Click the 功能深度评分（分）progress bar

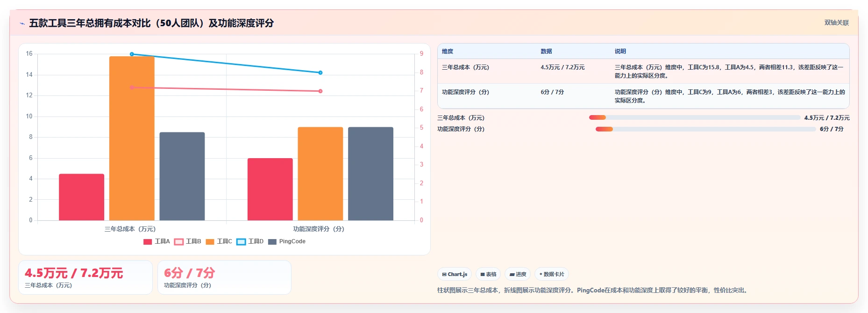(705, 129)
